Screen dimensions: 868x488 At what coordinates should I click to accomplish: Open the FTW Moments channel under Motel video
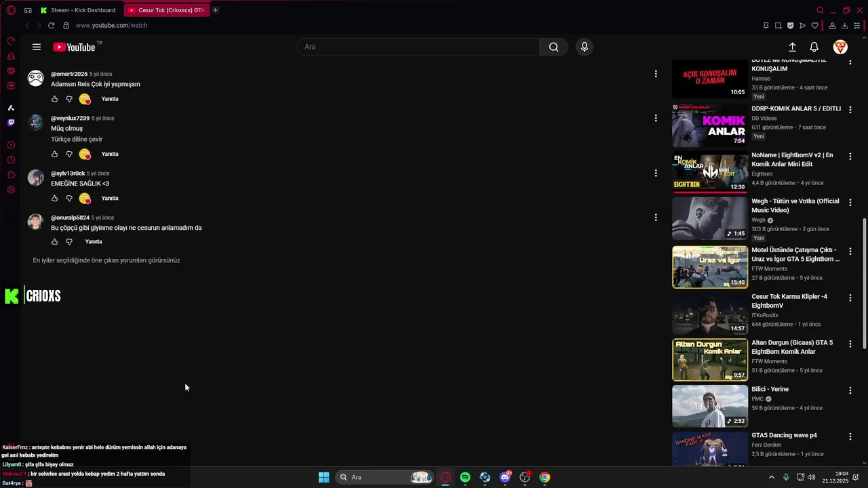pos(769,269)
